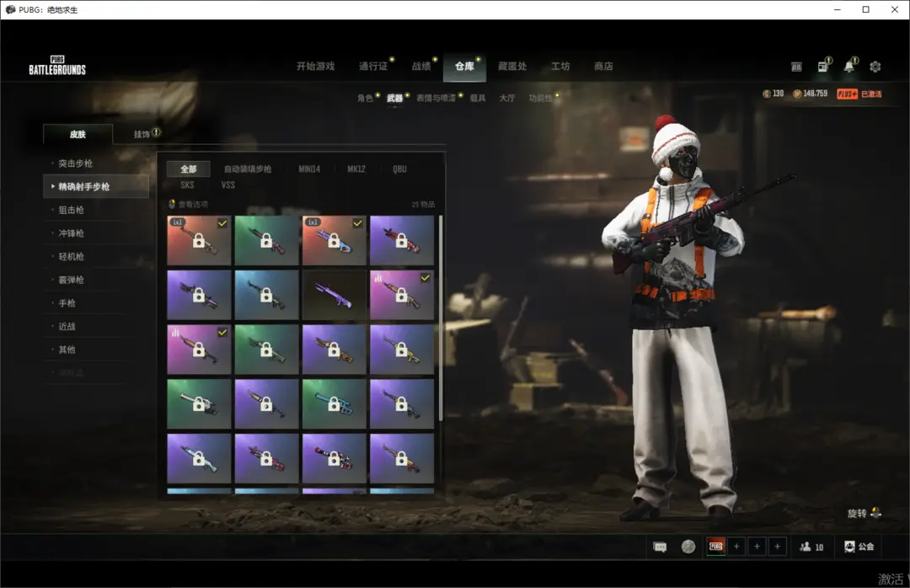Click the PUBG Battlegrounds logo
This screenshot has width=910, height=588.
pyautogui.click(x=57, y=66)
